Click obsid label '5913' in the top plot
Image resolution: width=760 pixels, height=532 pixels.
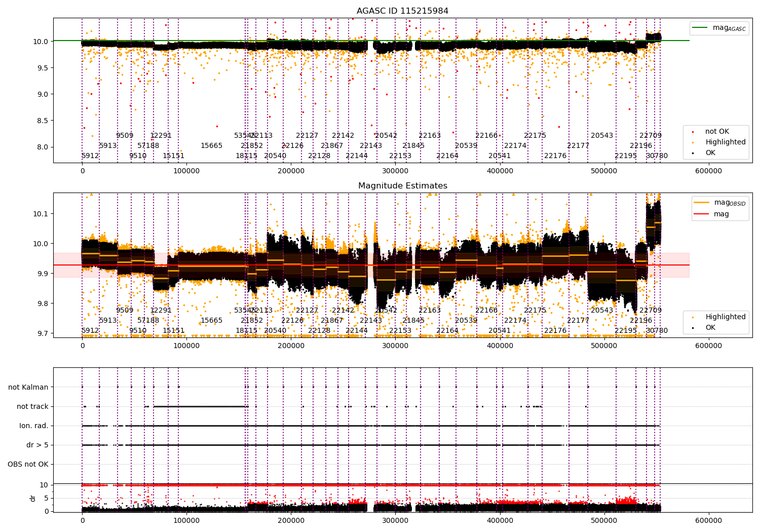click(108, 146)
